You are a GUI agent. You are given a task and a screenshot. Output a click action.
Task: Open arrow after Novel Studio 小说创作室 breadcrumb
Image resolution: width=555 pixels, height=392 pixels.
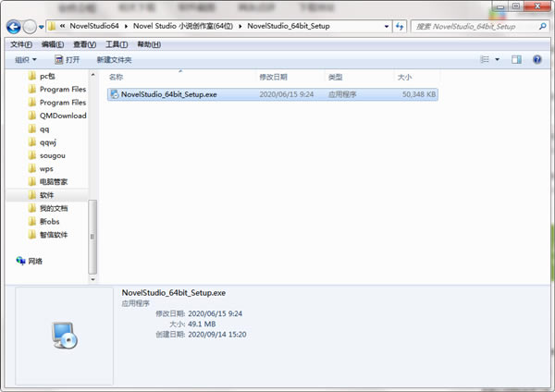240,27
